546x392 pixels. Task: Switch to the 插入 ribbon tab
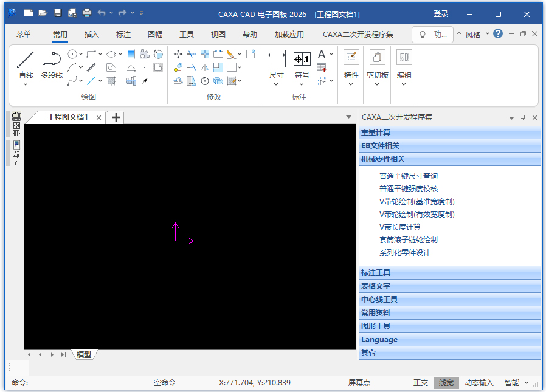point(92,35)
